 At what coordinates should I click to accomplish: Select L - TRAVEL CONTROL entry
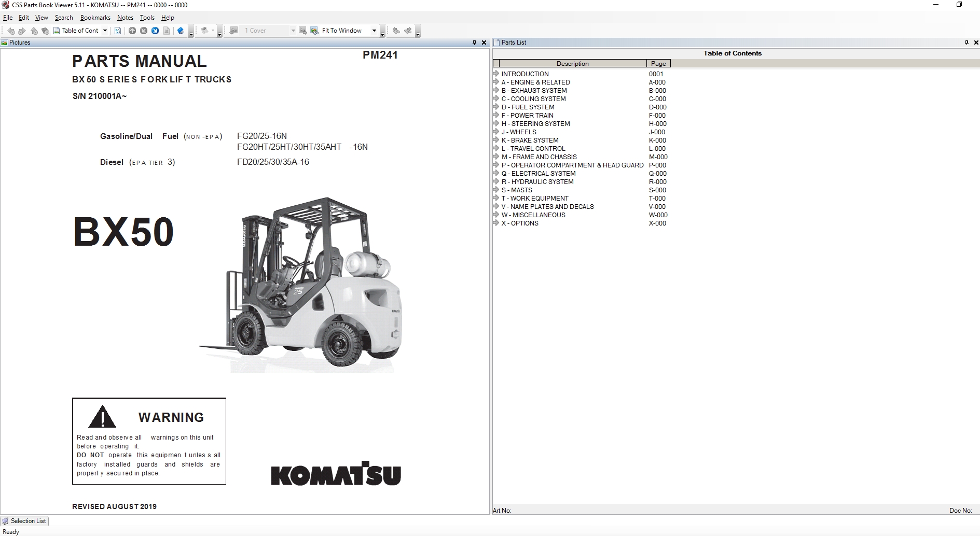tap(533, 149)
